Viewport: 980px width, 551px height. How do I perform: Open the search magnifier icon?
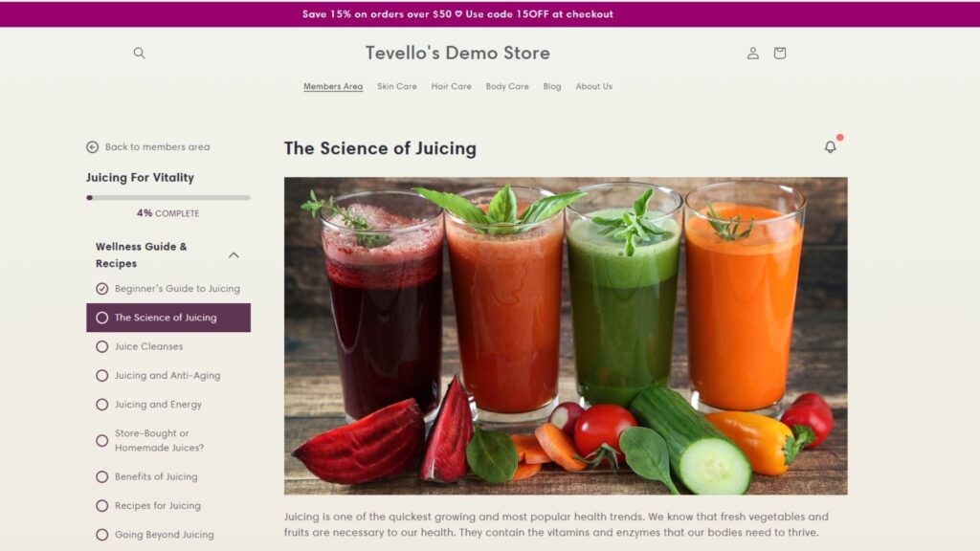tap(140, 54)
